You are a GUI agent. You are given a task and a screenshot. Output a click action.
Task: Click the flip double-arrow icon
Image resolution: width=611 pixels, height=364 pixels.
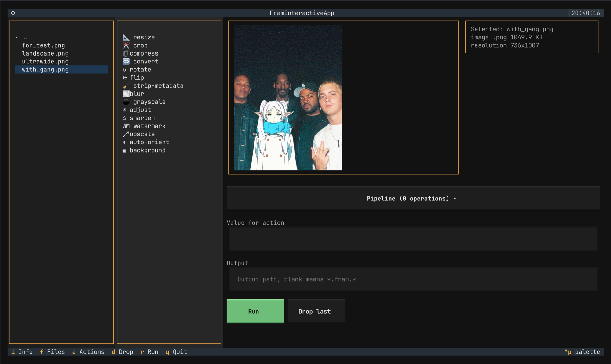click(125, 78)
